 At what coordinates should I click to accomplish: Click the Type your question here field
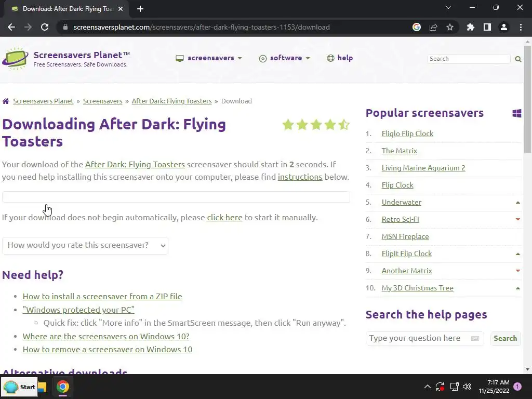point(425,338)
